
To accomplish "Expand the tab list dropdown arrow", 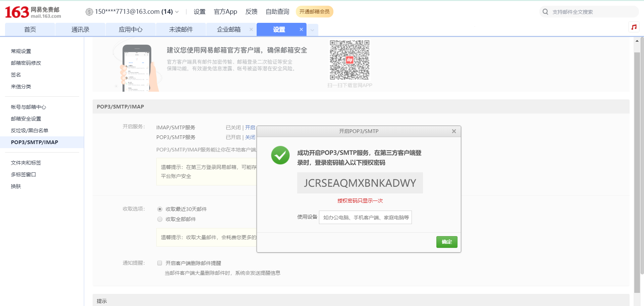I will click(x=312, y=30).
